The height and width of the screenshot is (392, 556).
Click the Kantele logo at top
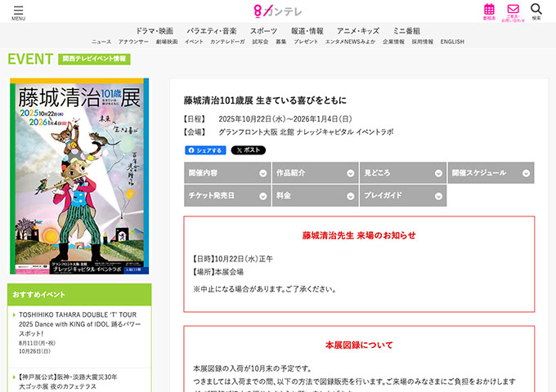pyautogui.click(x=278, y=11)
